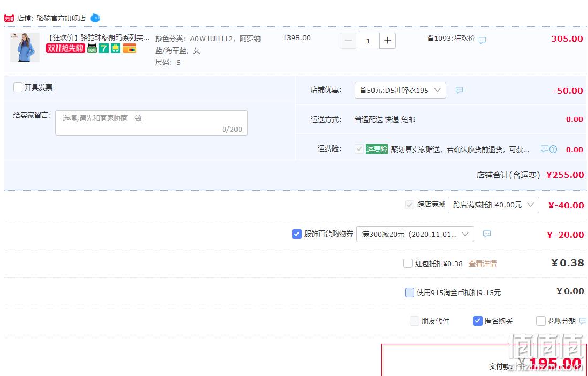Viewport: 588px width, 376px height.
Task: Click the Tmall (天猫) logo icon
Action: click(x=9, y=18)
